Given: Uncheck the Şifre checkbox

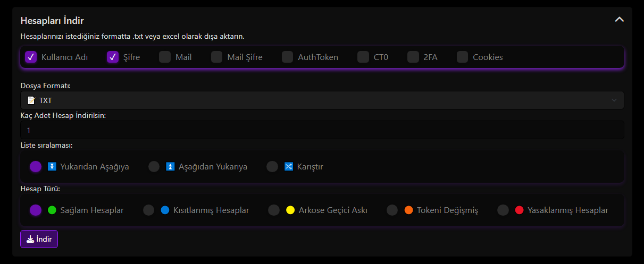Looking at the screenshot, I should tap(113, 57).
